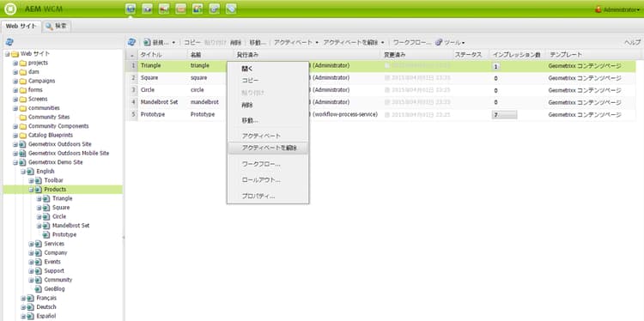The image size is (644, 321).
Task: Choose ロールアウト... in the context menu
Action: (267, 180)
